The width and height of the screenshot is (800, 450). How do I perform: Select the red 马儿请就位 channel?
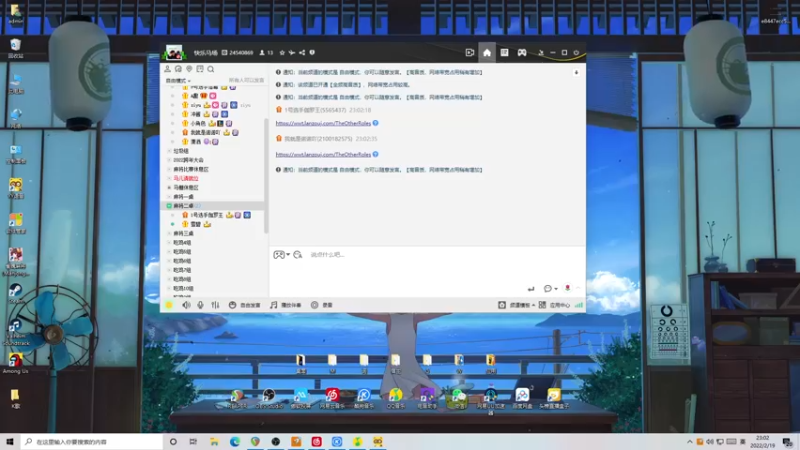click(186, 179)
